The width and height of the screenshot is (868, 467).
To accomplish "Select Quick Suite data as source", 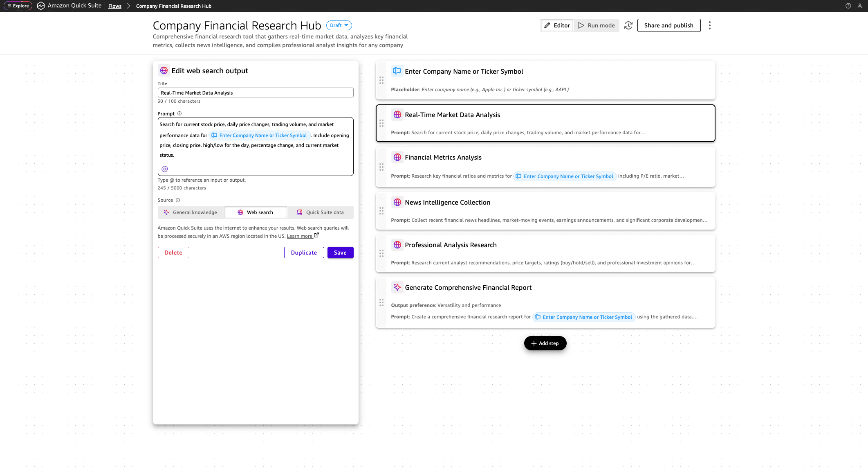I will coord(320,212).
